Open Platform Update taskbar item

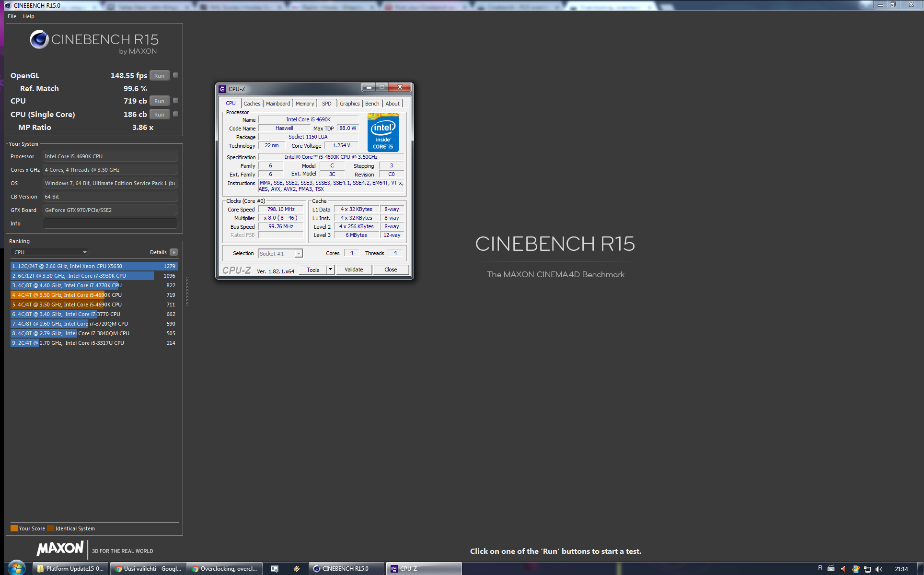pos(70,569)
